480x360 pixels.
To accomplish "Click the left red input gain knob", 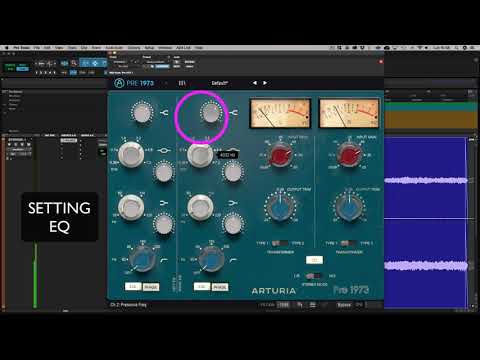I will [280, 155].
